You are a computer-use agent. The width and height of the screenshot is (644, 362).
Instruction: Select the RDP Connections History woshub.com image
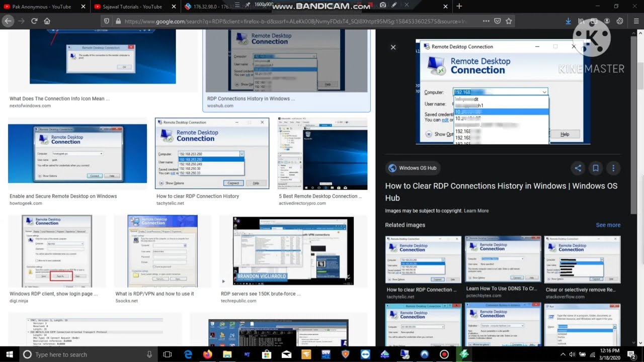point(286,60)
